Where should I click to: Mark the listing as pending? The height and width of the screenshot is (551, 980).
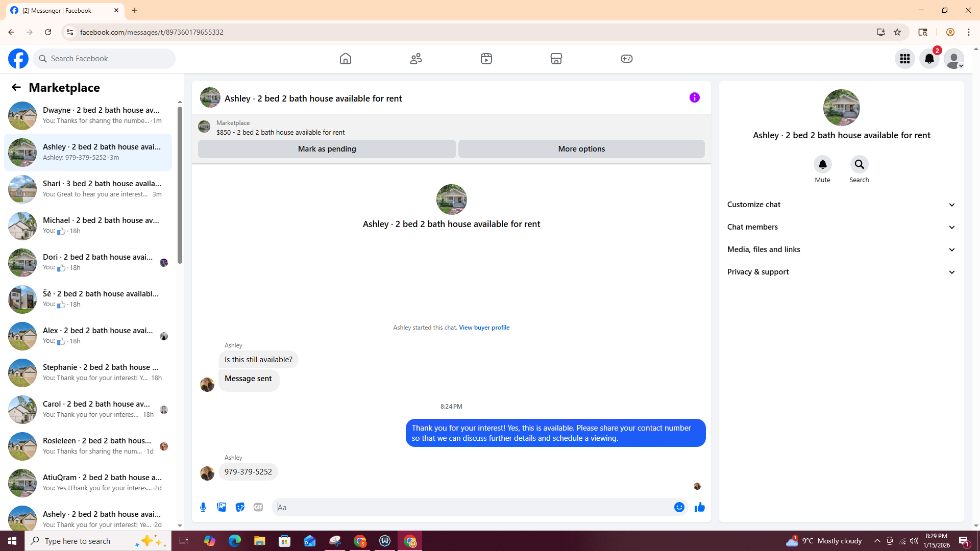point(327,149)
